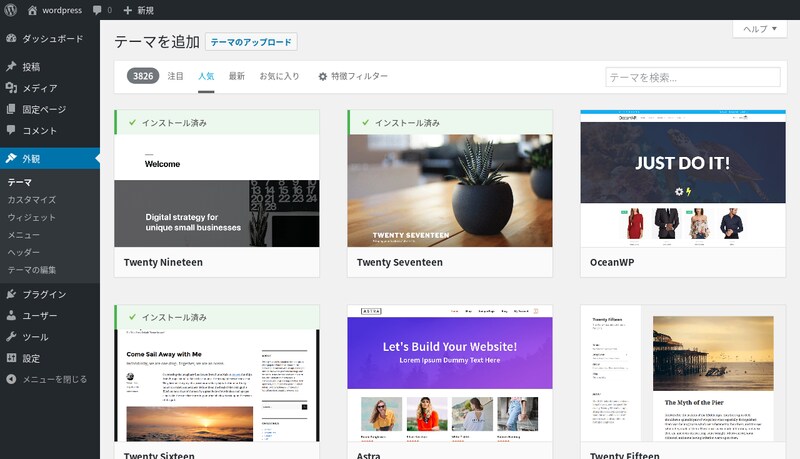Open コメント in the sidebar

(39, 131)
